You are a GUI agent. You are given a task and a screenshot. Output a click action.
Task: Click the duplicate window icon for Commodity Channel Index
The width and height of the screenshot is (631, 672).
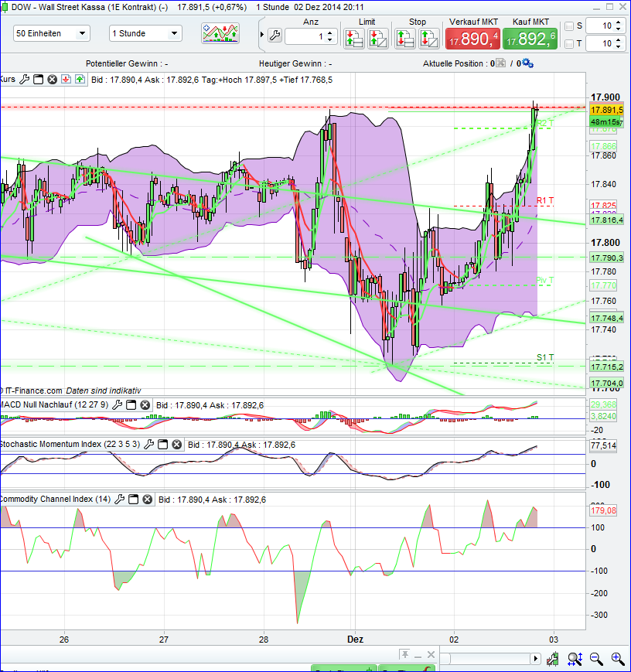pos(133,498)
